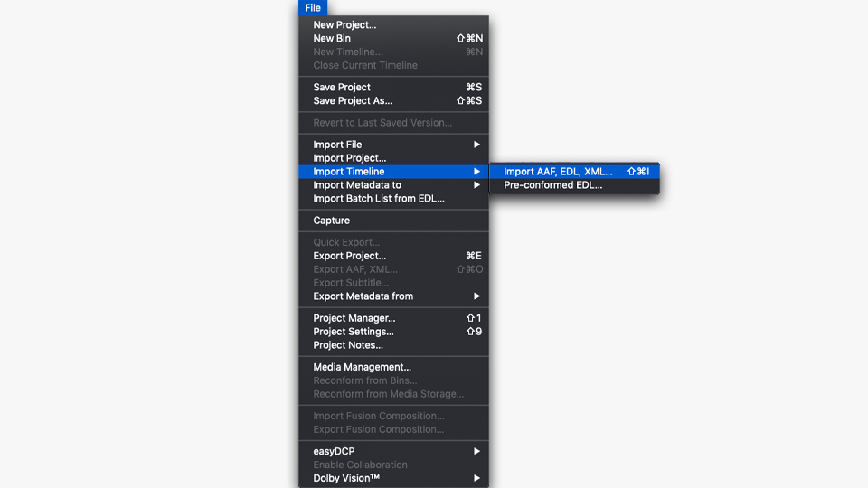Choose Save Project
The image size is (868, 488).
click(342, 88)
